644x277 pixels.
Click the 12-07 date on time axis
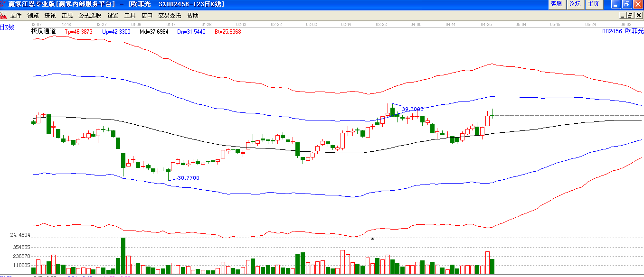pyautogui.click(x=37, y=24)
